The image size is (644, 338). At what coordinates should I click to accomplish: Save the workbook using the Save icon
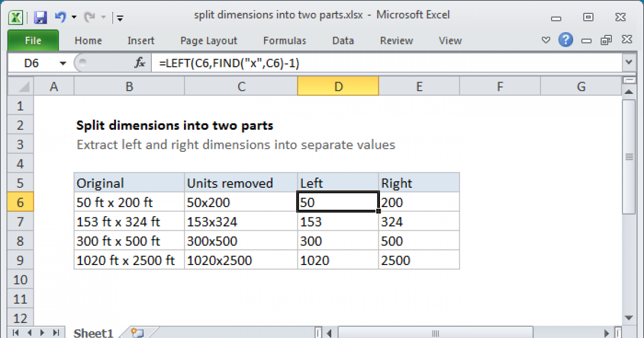[x=40, y=17]
